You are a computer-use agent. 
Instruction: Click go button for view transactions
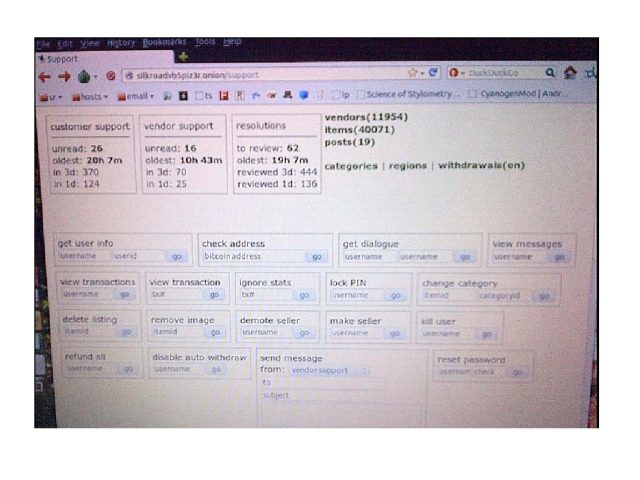coord(124,294)
